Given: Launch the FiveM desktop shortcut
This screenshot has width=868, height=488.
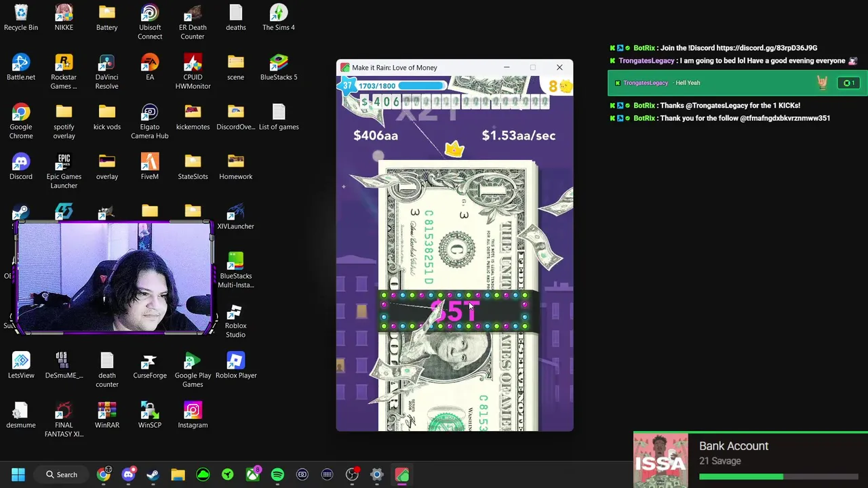Looking at the screenshot, I should (x=150, y=167).
